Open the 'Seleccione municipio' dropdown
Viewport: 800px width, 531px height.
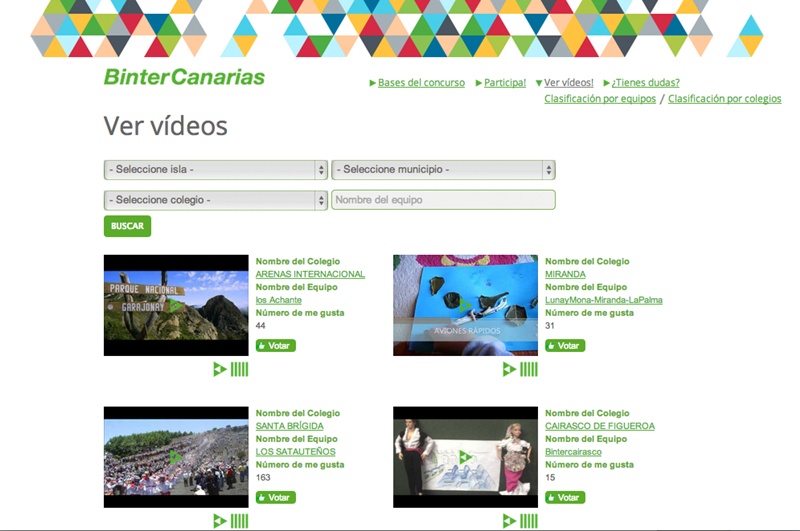[x=443, y=170]
